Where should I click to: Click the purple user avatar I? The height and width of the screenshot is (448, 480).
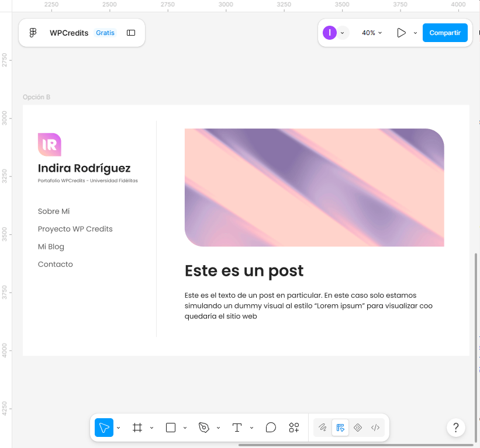tap(330, 33)
